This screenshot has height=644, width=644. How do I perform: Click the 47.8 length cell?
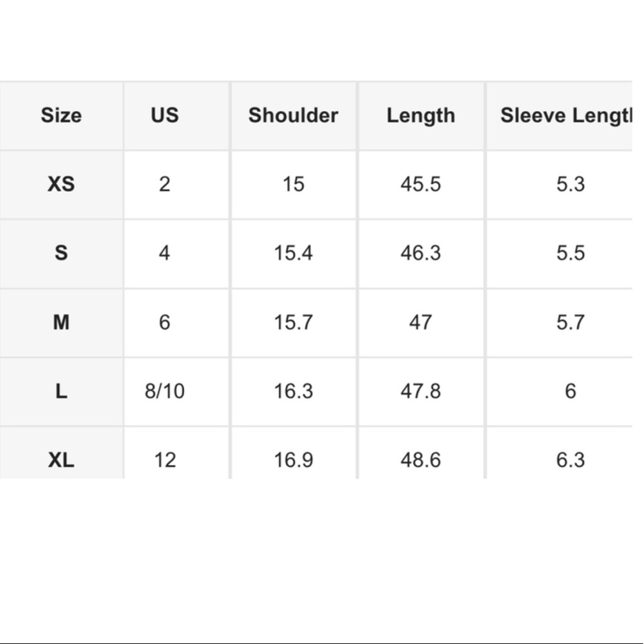click(421, 391)
